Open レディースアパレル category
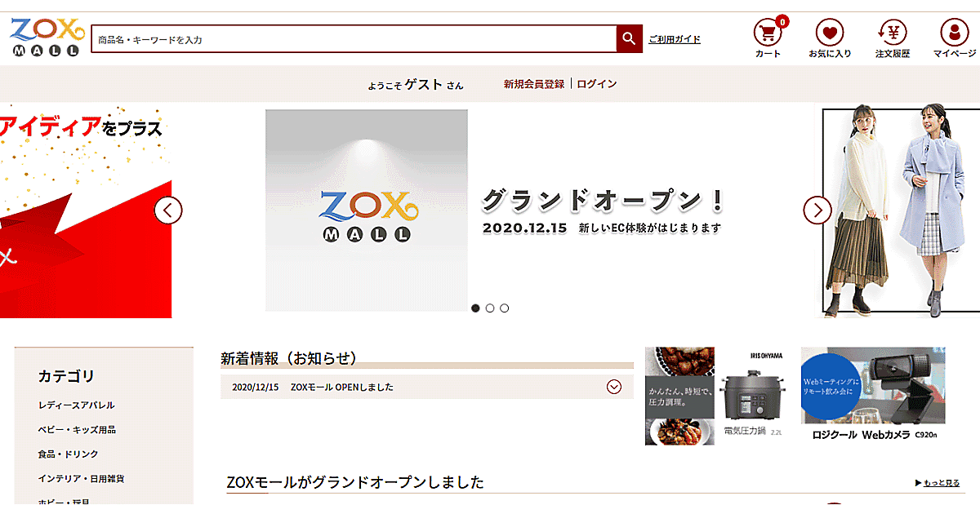This screenshot has width=980, height=514. [76, 405]
